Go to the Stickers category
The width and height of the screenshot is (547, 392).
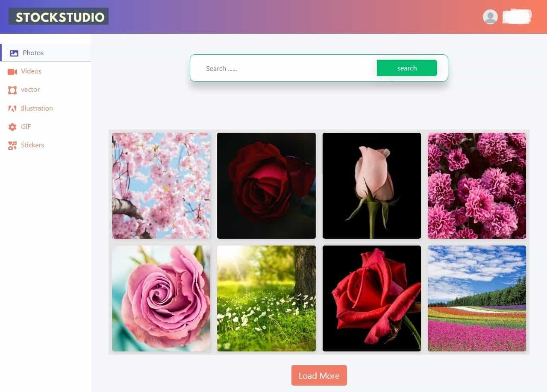click(x=32, y=145)
